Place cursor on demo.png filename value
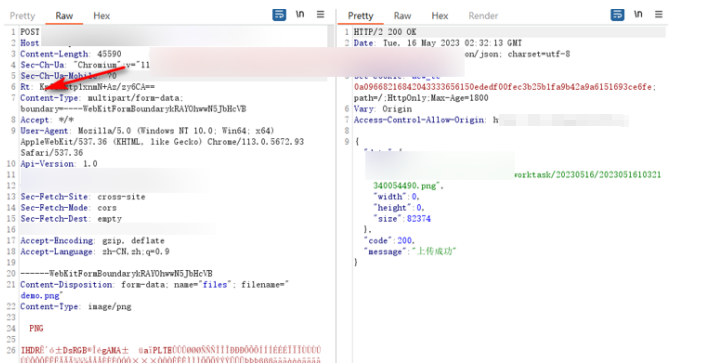Screen dimensions: 723x364 click(41, 296)
